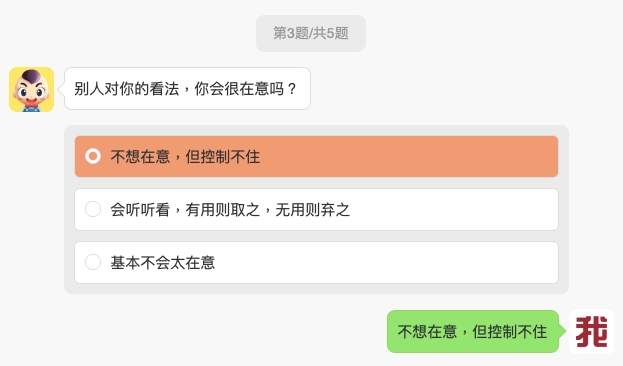
Task: Choose the orange 不想在意，但控制不住 option text
Action: click(x=185, y=157)
